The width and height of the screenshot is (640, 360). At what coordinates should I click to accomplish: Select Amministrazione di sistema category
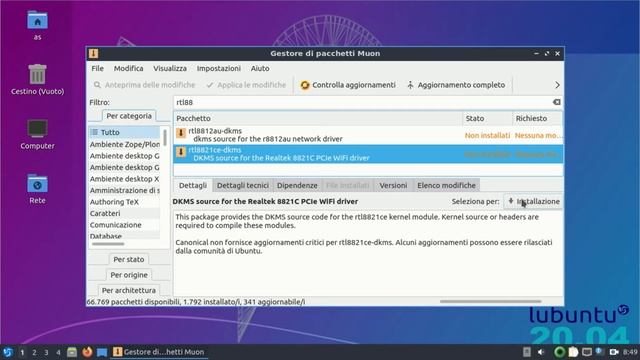pyautogui.click(x=124, y=190)
